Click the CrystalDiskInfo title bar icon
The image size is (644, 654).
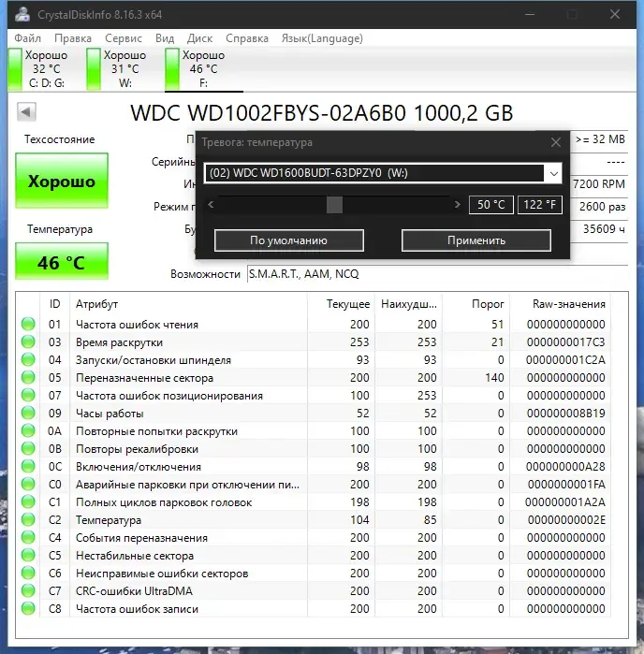(22, 14)
